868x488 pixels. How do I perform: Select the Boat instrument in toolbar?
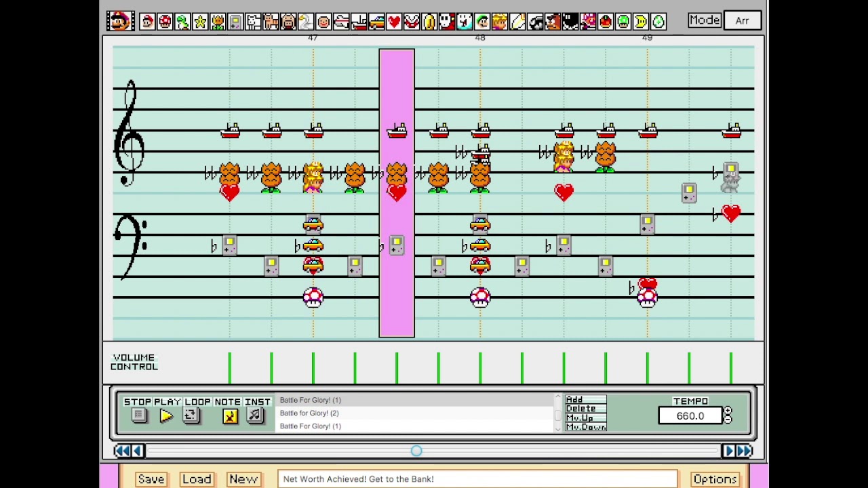[359, 22]
